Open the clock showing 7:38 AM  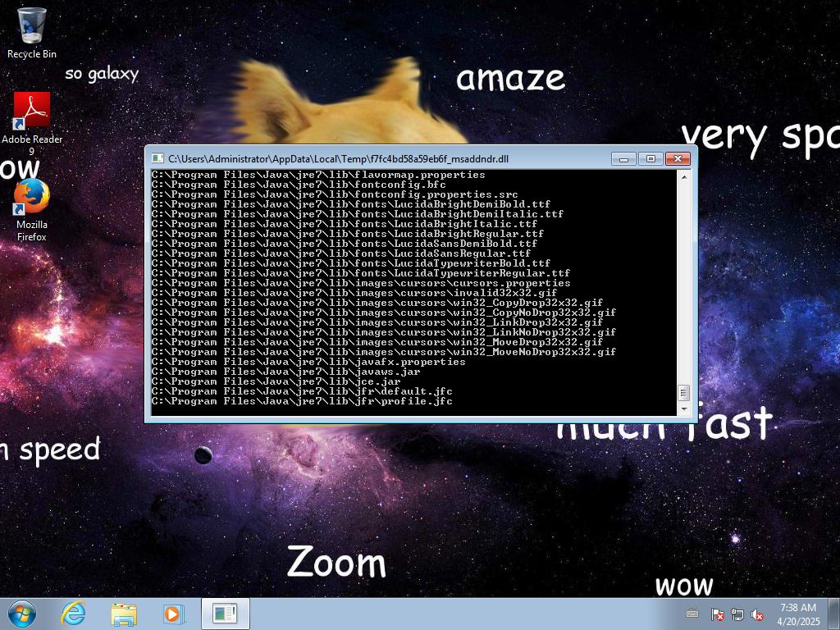point(798,614)
